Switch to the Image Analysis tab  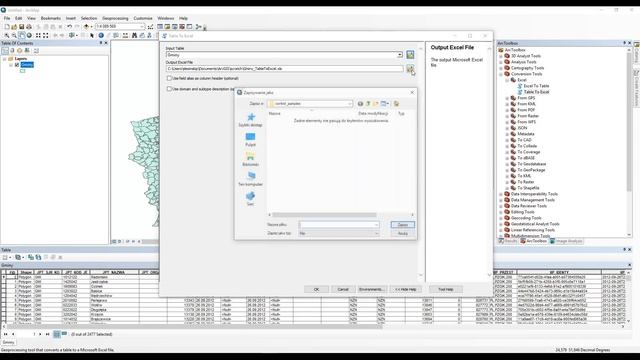point(566,241)
